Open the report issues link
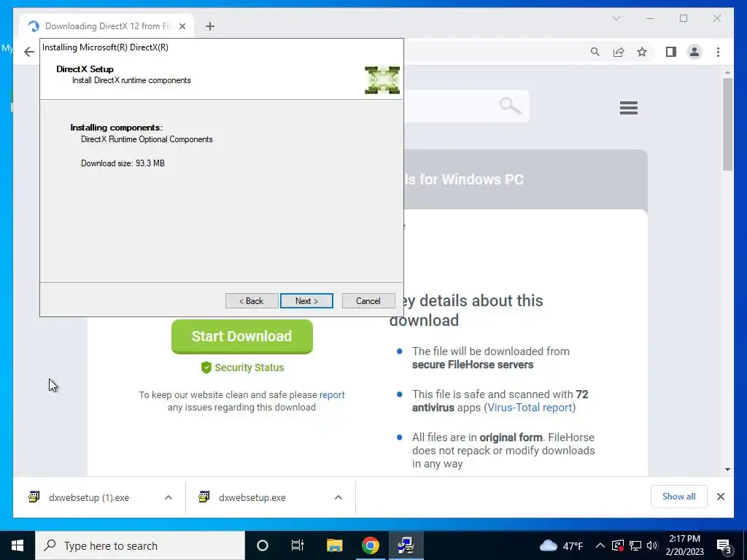The width and height of the screenshot is (747, 560). point(332,394)
